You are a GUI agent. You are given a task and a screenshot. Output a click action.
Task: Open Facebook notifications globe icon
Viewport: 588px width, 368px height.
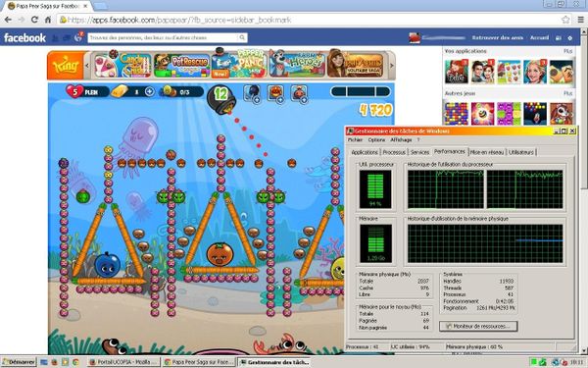[79, 37]
